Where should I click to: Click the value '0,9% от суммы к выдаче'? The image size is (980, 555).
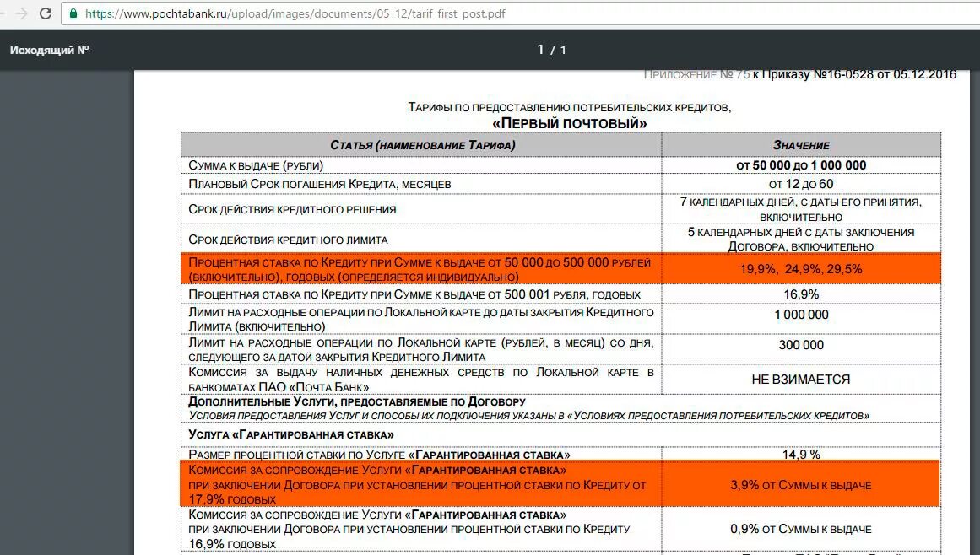[801, 529]
